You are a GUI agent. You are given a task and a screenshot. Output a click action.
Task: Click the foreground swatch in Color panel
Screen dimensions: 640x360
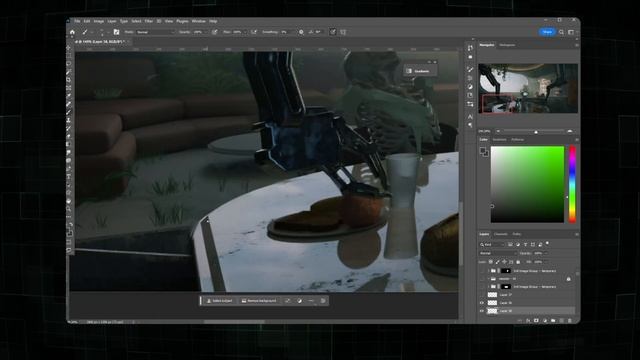[x=482, y=151]
